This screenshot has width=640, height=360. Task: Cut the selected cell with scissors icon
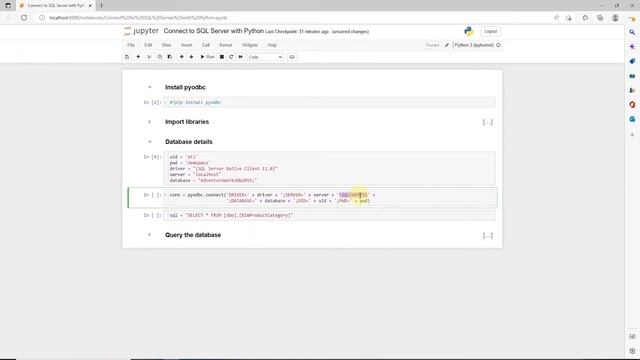[149, 57]
